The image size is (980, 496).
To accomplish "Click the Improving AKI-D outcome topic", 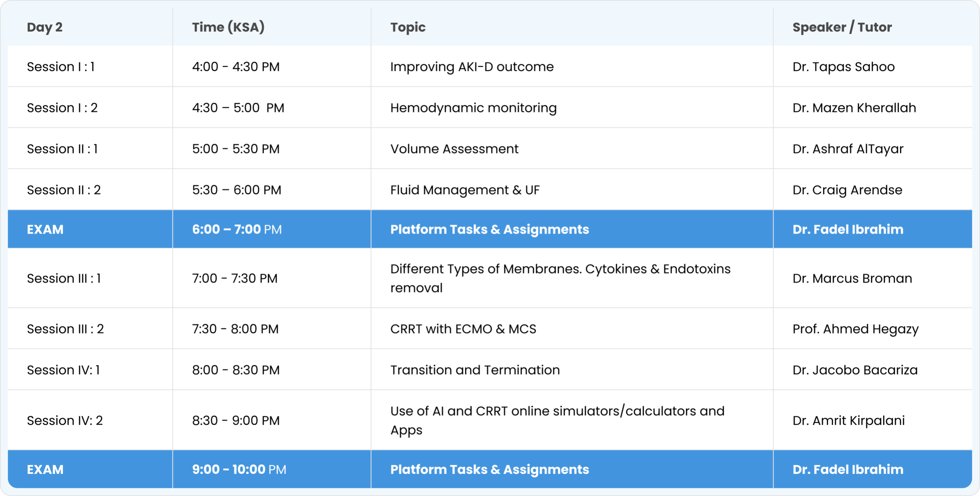I will (x=472, y=67).
